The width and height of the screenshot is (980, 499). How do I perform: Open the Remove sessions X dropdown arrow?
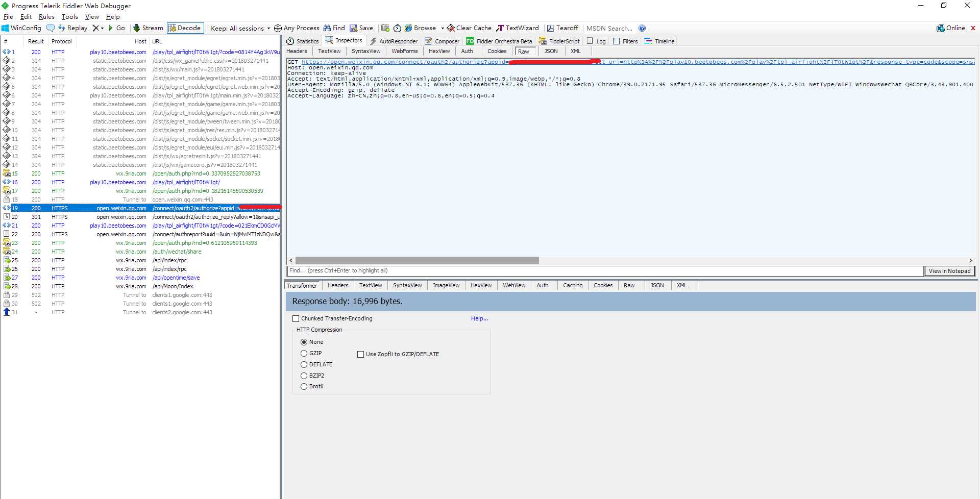pos(102,28)
